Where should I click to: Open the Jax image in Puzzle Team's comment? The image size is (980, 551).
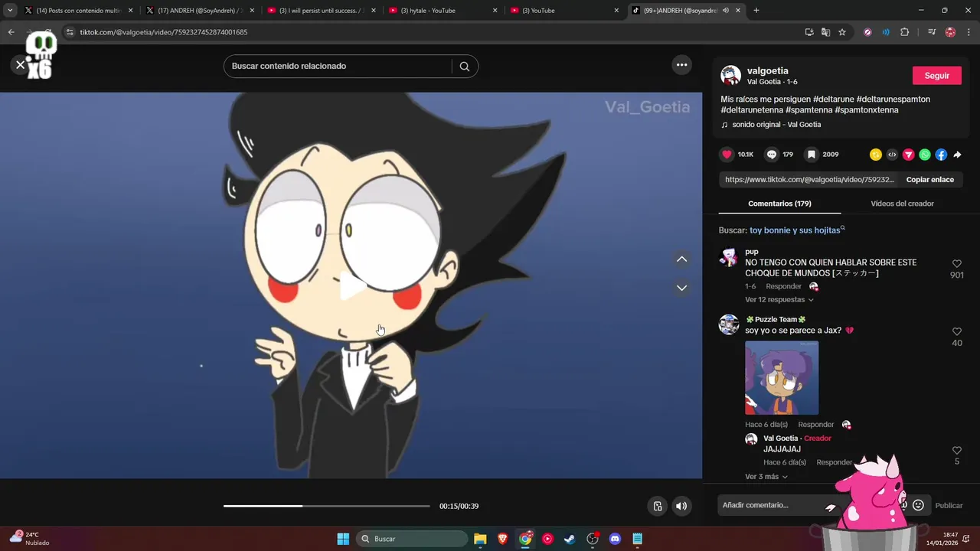pos(782,378)
